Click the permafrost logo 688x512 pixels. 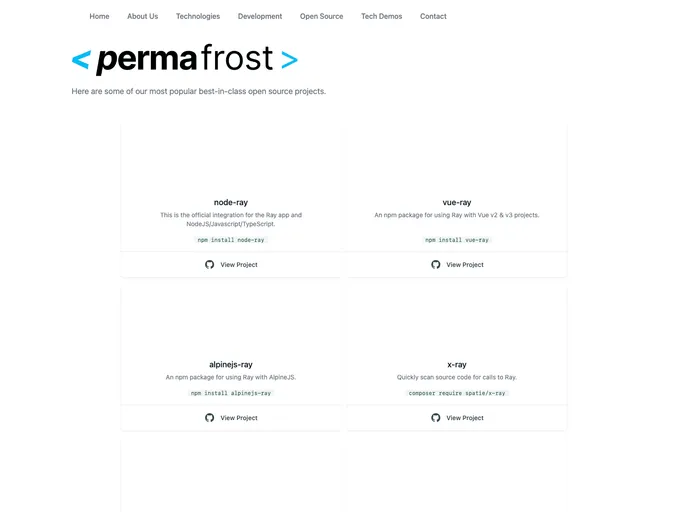(185, 60)
